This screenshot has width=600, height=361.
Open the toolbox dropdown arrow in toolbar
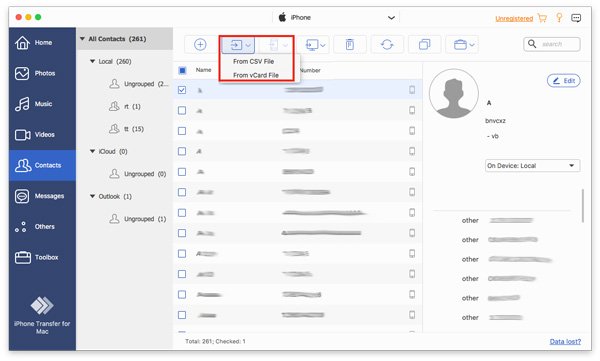point(472,45)
